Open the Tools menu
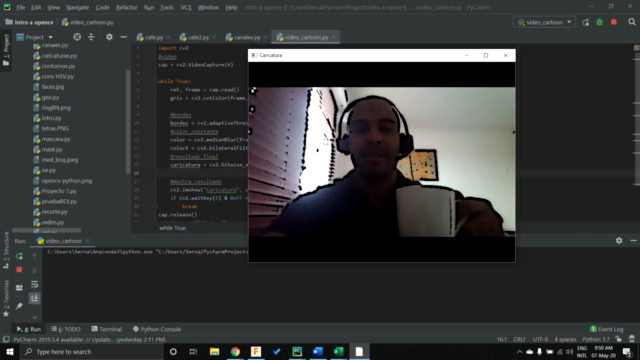Image resolution: width=640 pixels, height=360 pixels. coord(167,7)
